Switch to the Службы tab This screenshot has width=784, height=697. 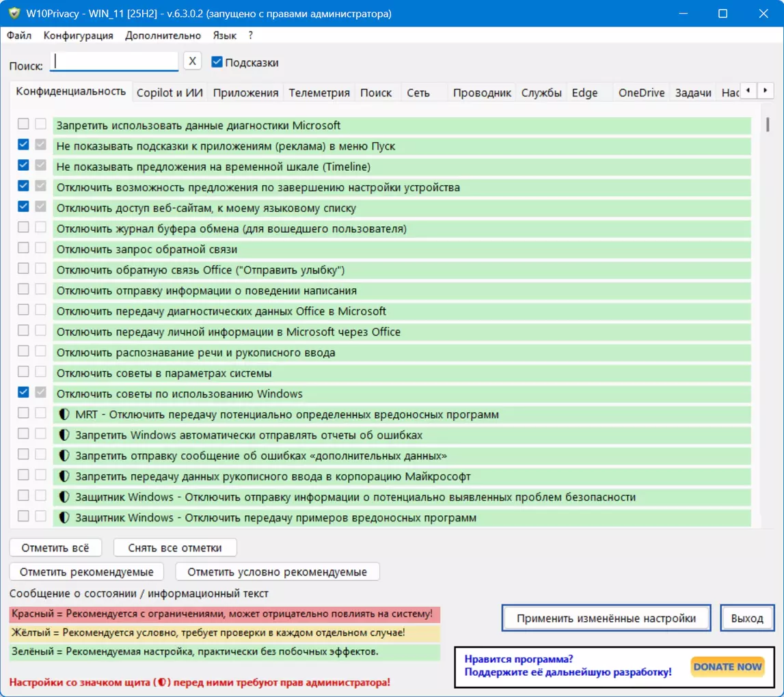(x=541, y=92)
